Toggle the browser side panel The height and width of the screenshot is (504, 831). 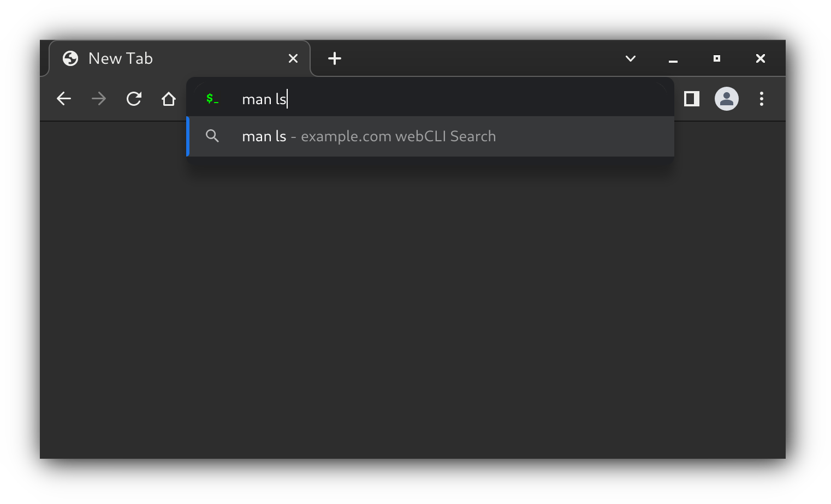point(692,99)
